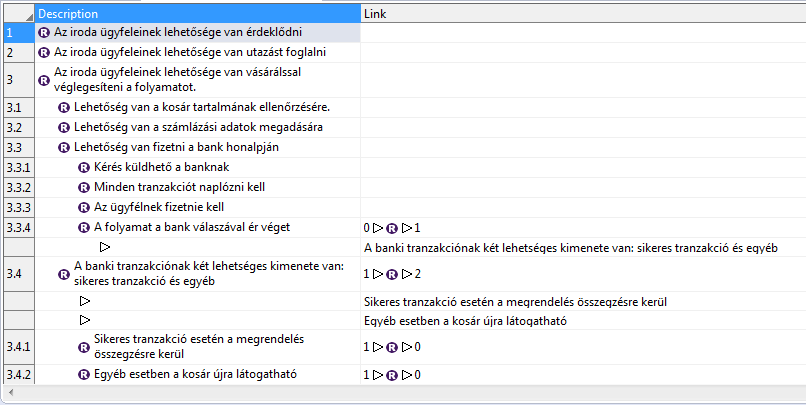Select 'Az ügyfélnek fizetnie kell' text
Screen dimensions: 806x405
point(159,207)
